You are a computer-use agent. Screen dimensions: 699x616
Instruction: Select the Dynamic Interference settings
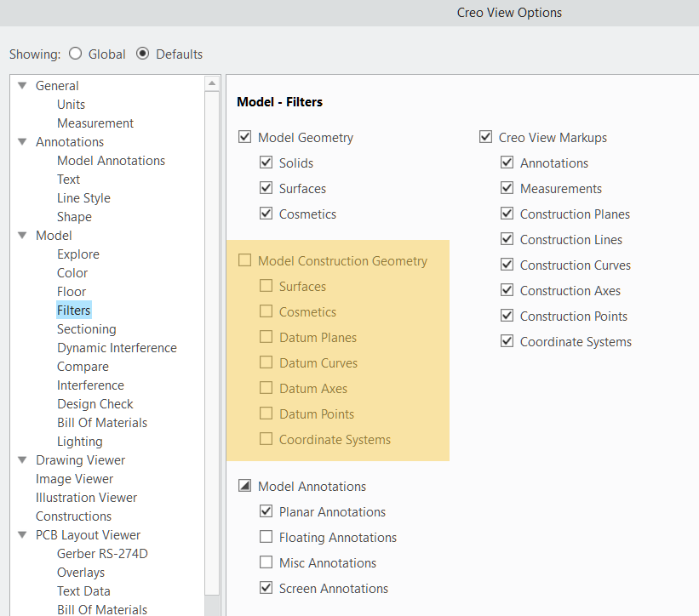click(117, 347)
